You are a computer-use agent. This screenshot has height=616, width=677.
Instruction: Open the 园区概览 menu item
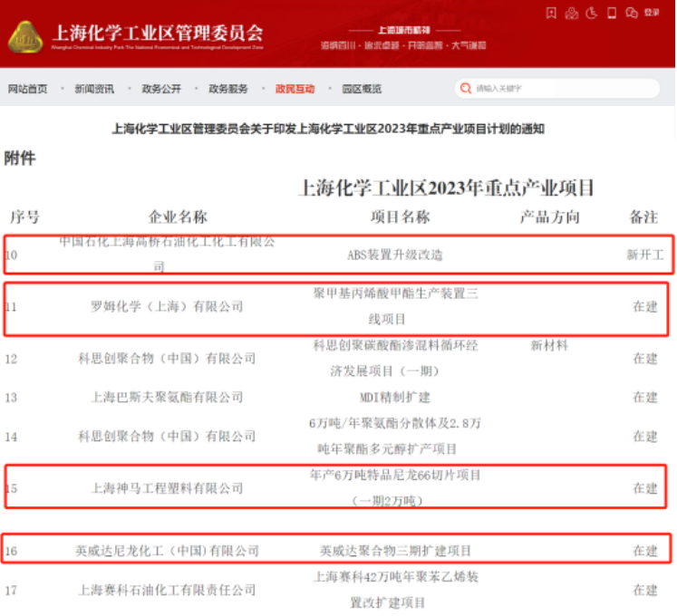coord(362,89)
